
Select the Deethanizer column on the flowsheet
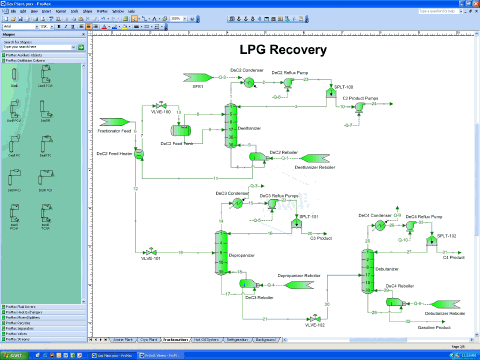tap(231, 126)
